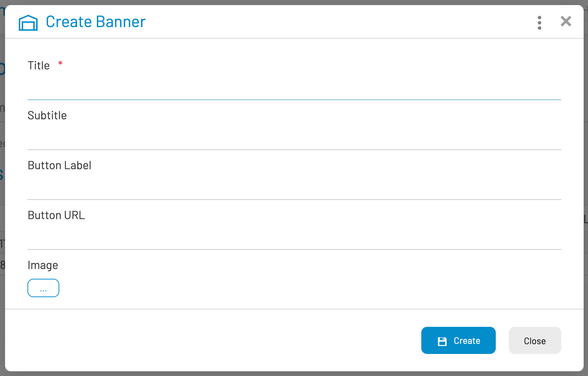The image size is (588, 376).
Task: Click into the Button URL field
Action: [x=294, y=239]
